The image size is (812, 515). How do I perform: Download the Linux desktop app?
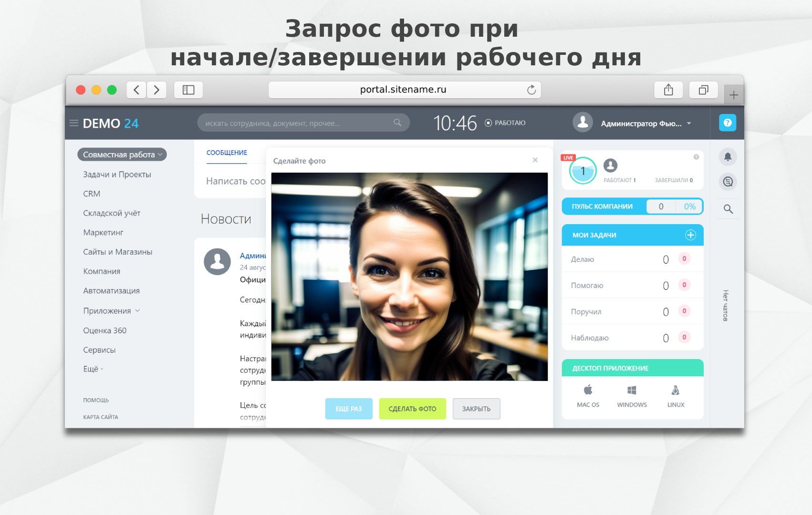676,396
